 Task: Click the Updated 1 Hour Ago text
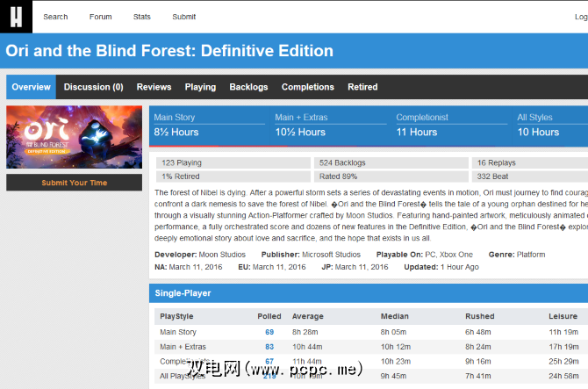tap(441, 267)
